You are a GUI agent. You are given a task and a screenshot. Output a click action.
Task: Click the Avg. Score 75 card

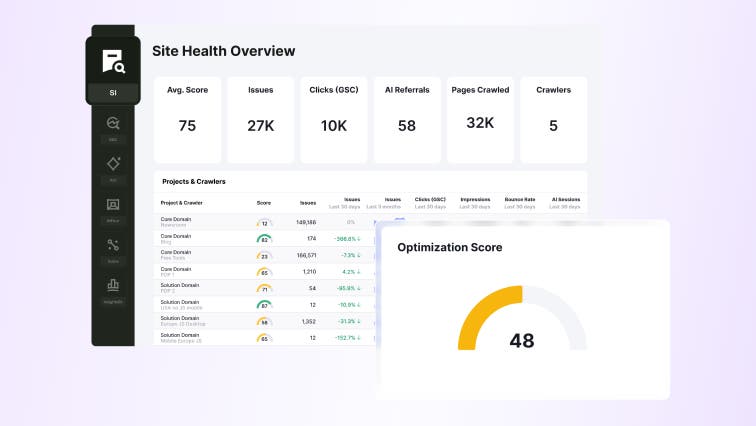pos(188,120)
